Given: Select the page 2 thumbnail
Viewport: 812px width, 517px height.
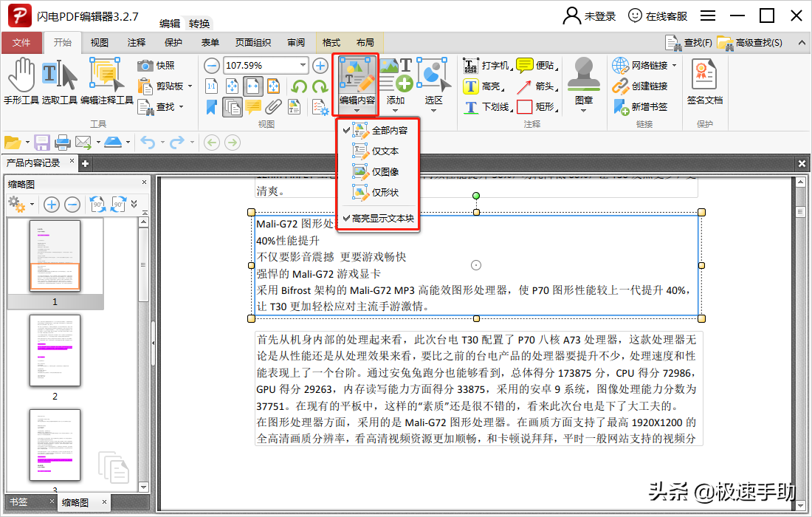Looking at the screenshot, I should click(x=55, y=351).
